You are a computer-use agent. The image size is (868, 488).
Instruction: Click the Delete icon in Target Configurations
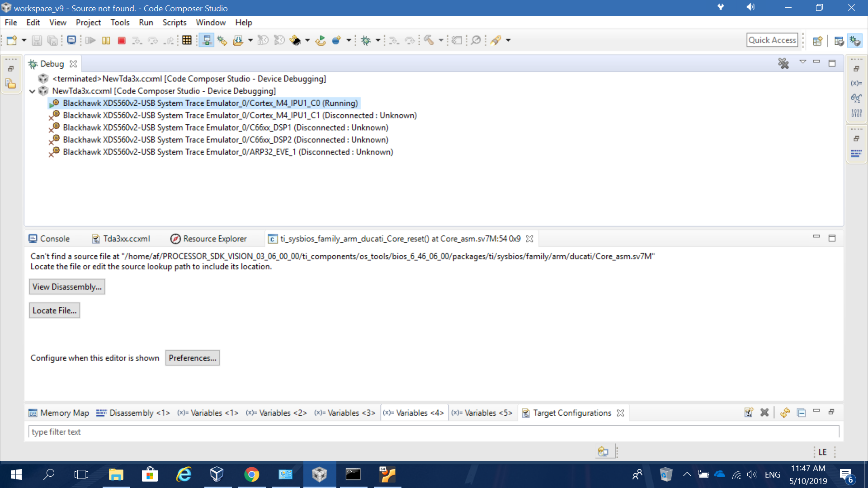pos(764,413)
